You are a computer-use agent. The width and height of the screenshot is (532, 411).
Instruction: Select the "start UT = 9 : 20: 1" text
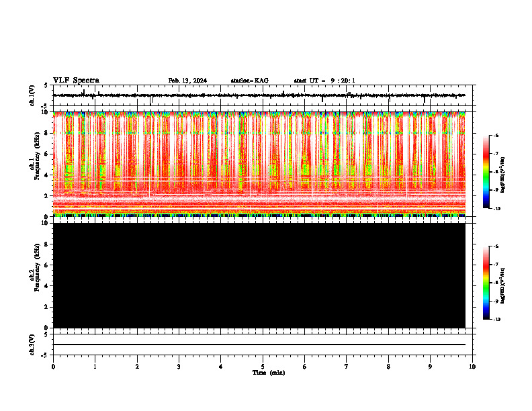(324, 81)
